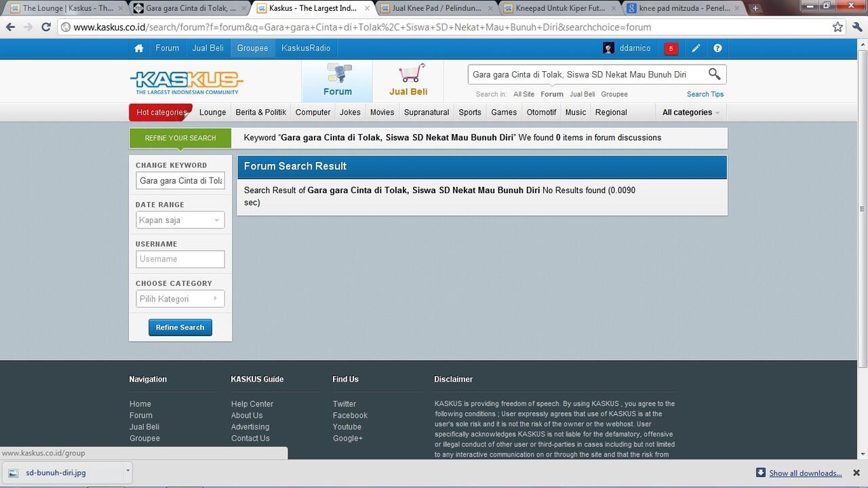868x488 pixels.
Task: Click the home icon in Kaskus top bar
Action: click(x=139, y=48)
